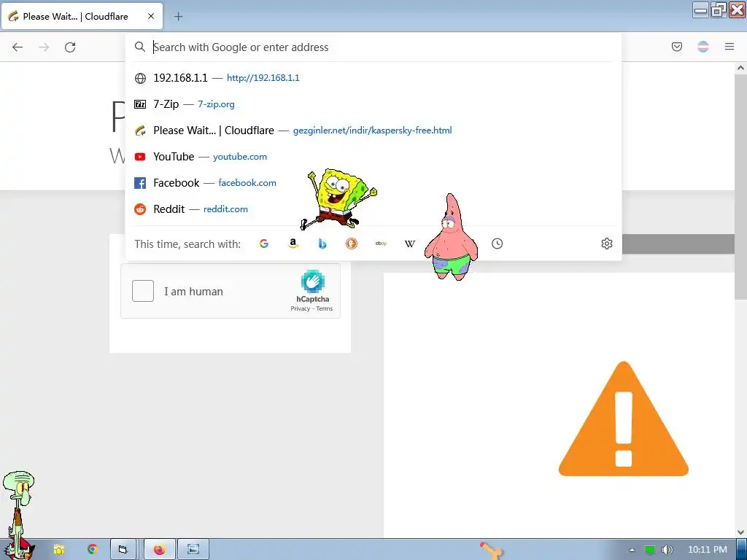Open the yellow folder taskbar icon
Image resolution: width=747 pixels, height=560 pixels.
[58, 550]
